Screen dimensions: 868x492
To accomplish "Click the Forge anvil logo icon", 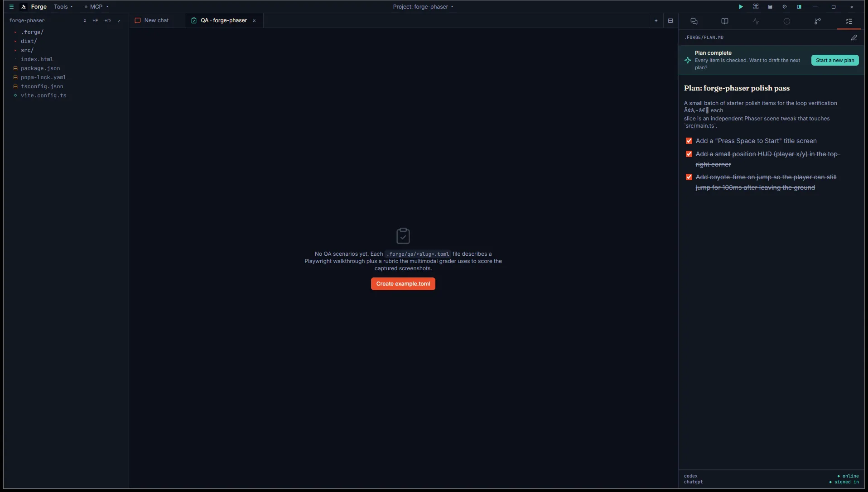I will pyautogui.click(x=24, y=7).
